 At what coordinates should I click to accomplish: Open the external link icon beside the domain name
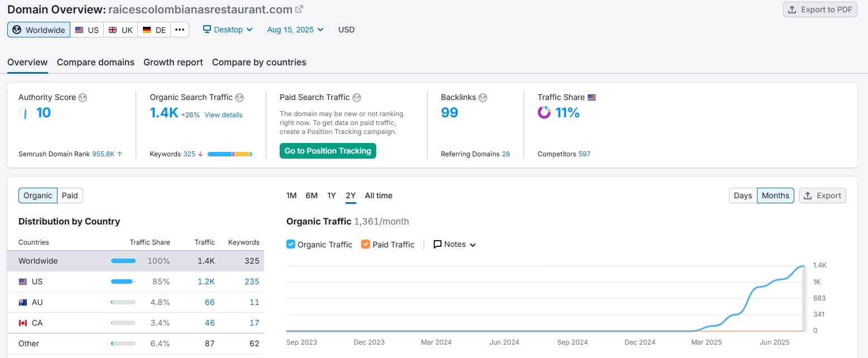(299, 9)
